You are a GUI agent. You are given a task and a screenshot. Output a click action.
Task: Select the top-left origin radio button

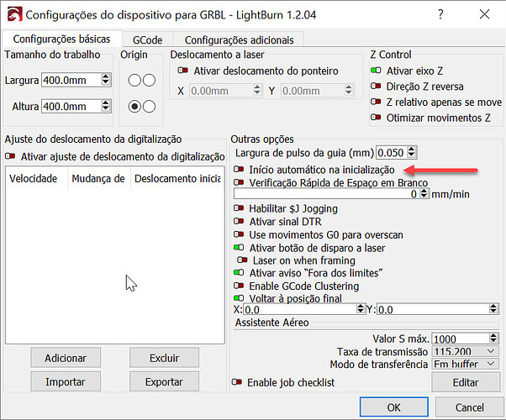click(x=134, y=81)
